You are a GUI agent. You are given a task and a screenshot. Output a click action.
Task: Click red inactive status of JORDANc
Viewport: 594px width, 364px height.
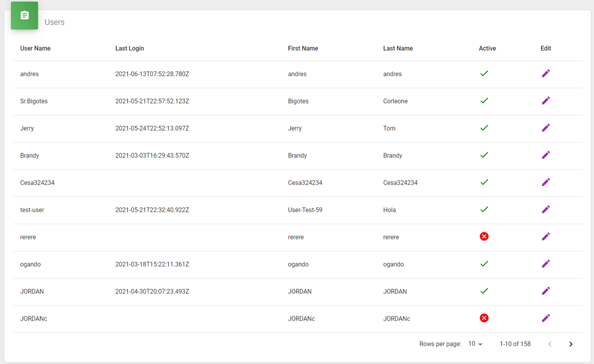(x=484, y=318)
